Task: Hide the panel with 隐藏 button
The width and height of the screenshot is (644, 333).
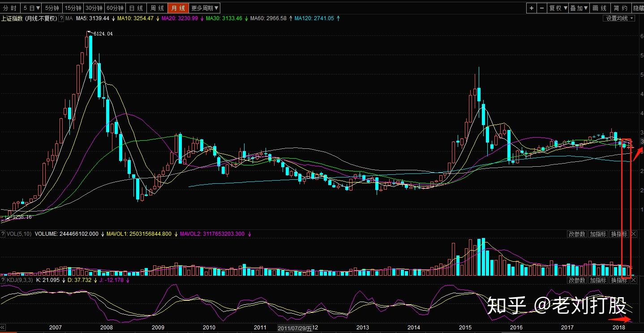Action: coord(638,8)
